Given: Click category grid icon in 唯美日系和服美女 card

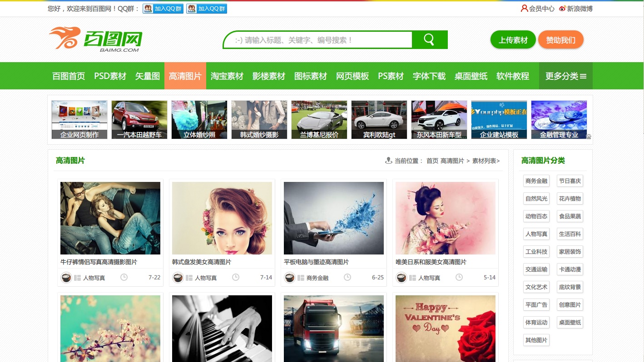Looking at the screenshot, I should point(412,278).
